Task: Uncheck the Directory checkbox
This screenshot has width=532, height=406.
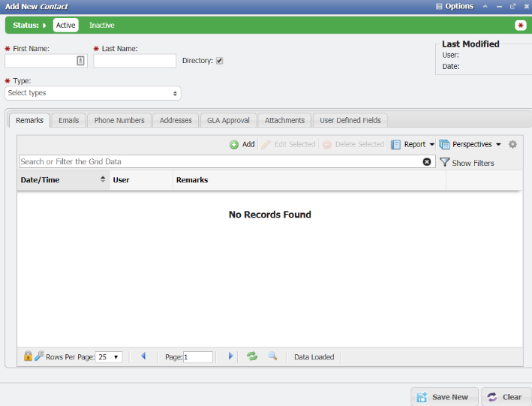Action: point(220,61)
